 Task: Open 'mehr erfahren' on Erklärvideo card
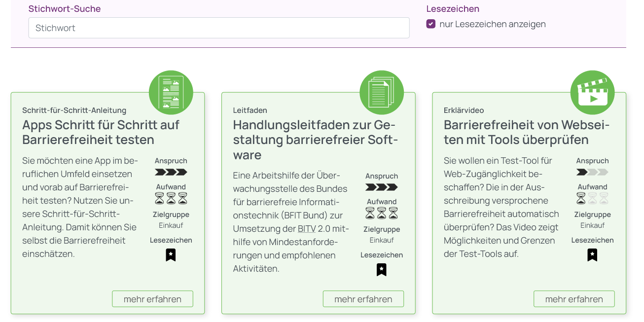click(574, 299)
